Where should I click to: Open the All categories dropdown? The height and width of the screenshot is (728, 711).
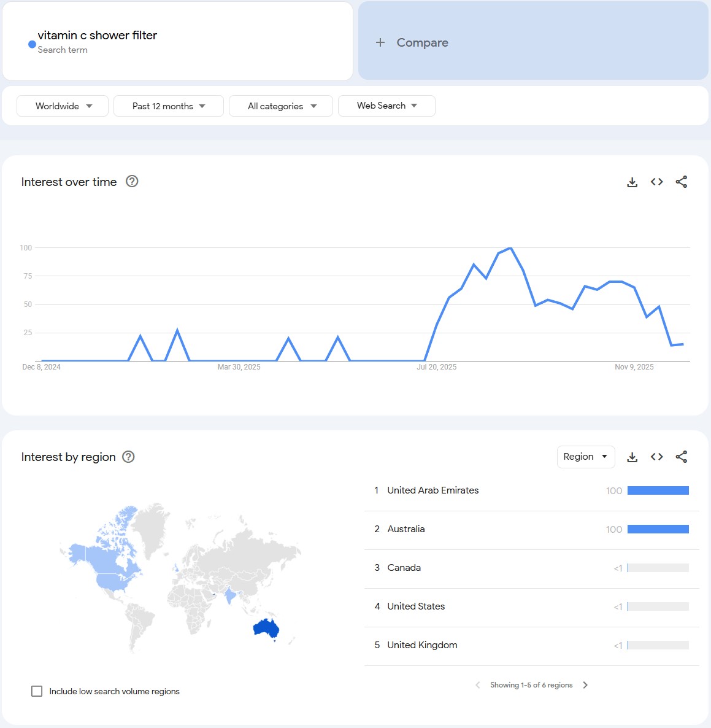pyautogui.click(x=281, y=106)
